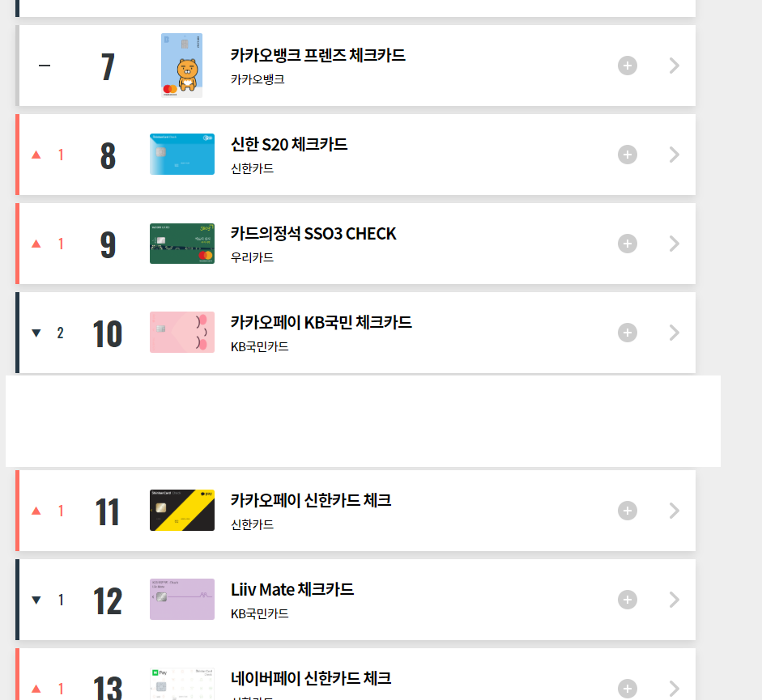Click the Liiv Mate 체크카드 title

[x=292, y=589]
